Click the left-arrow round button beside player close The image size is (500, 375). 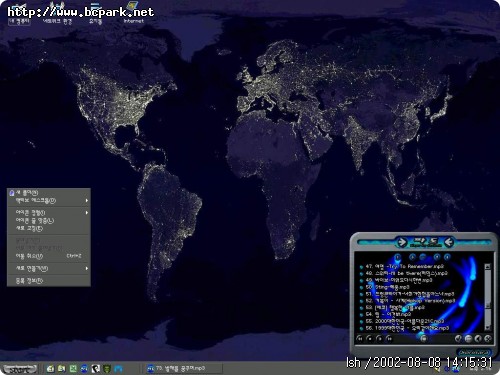tap(478, 339)
